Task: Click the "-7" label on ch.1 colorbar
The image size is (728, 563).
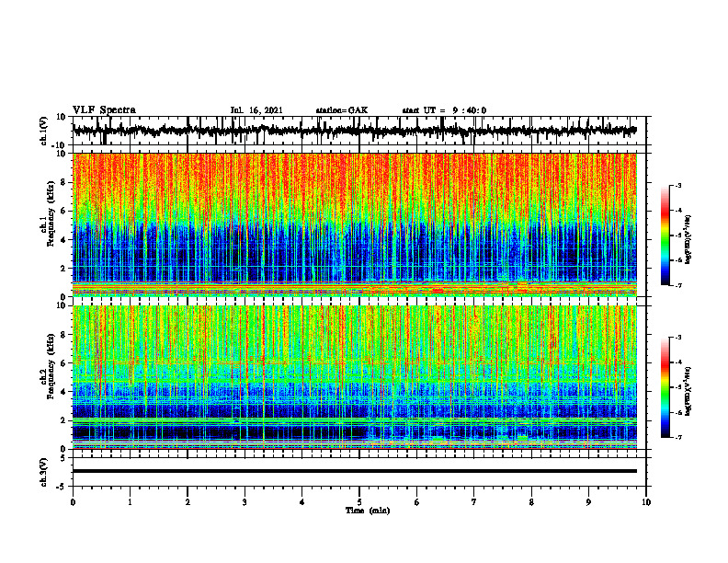Action: click(x=677, y=285)
